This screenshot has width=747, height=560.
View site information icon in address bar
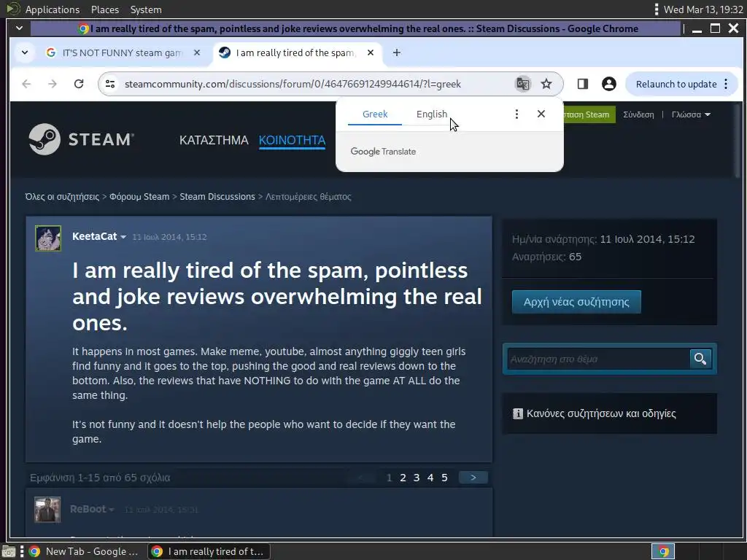[110, 84]
